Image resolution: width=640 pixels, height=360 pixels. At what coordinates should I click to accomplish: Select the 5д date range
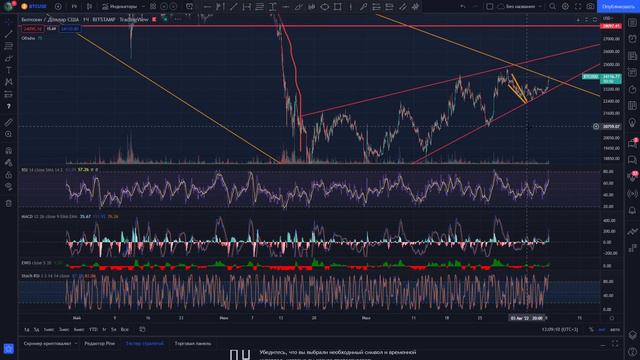tap(36, 329)
